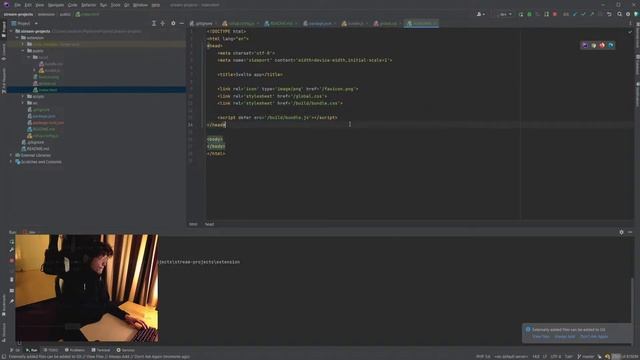This screenshot has height=360, width=640.
Task: Switch to the rollup.config.js editor tab
Action: 241,23
